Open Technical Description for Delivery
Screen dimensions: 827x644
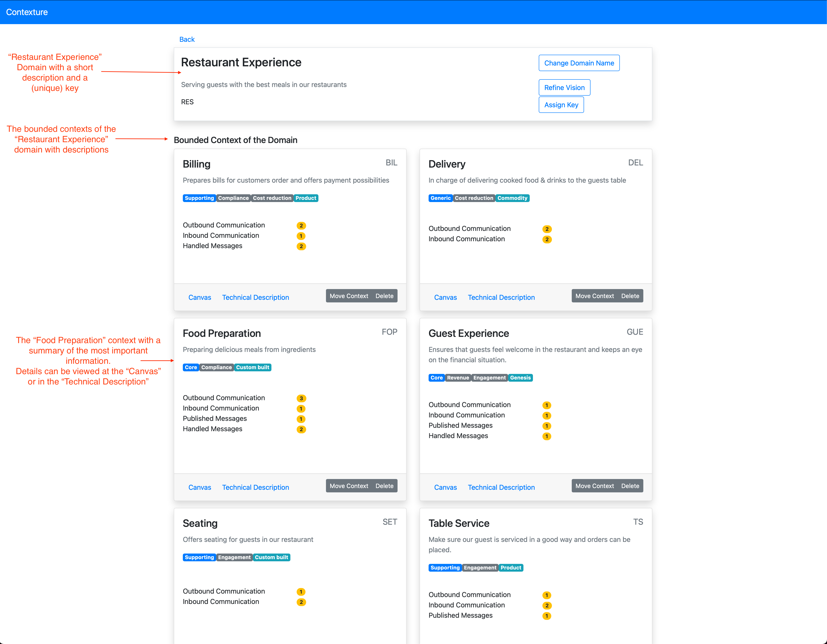pyautogui.click(x=501, y=297)
